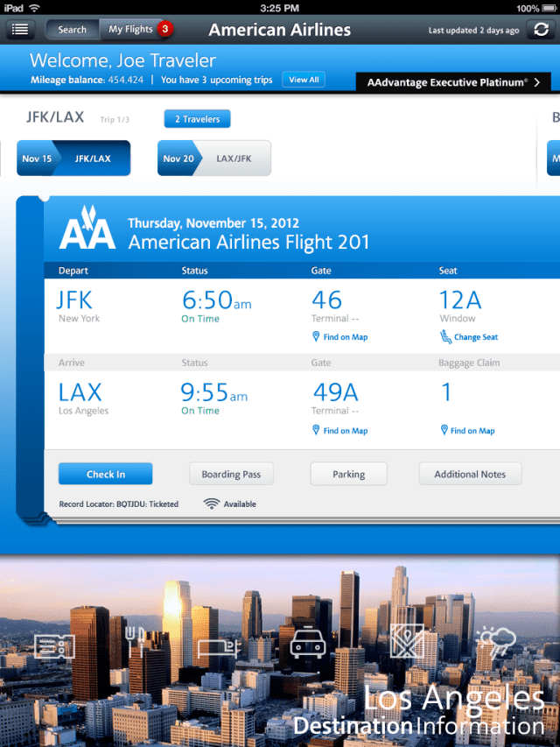Tap the 3:25 PM clock in status bar
This screenshot has height=747, width=560.
point(279,8)
